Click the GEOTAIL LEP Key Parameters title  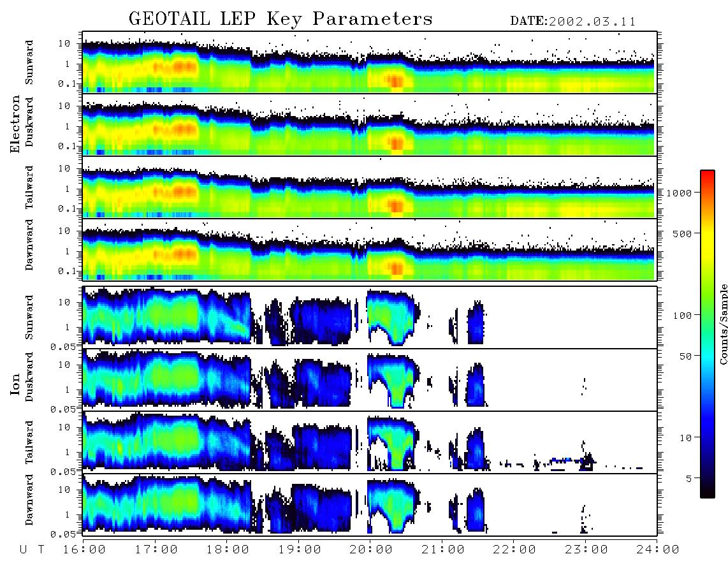pyautogui.click(x=280, y=18)
